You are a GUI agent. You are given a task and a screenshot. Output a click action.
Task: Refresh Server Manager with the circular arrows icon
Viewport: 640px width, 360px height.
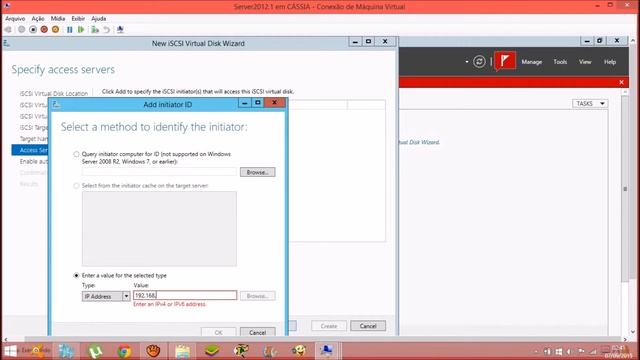[479, 62]
